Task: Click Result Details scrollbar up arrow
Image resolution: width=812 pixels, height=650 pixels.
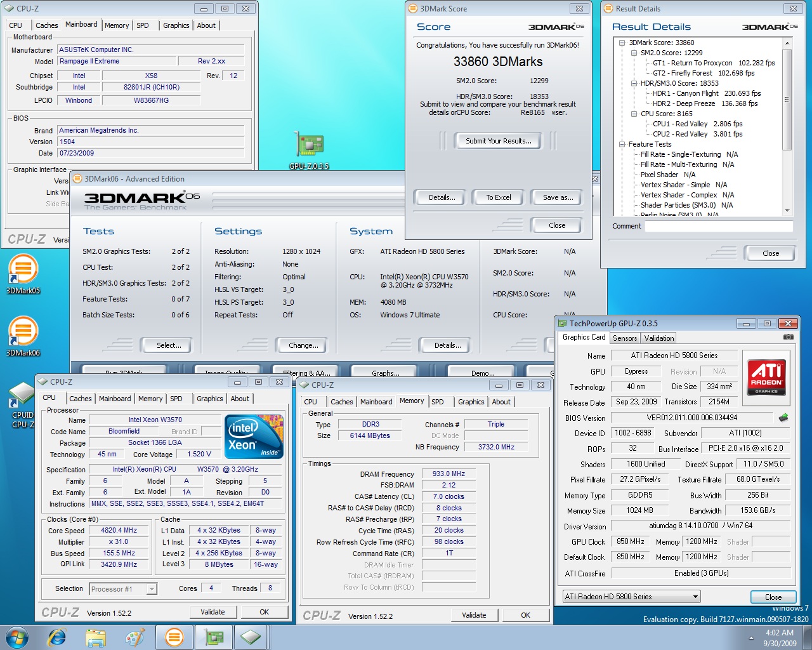Action: click(787, 43)
